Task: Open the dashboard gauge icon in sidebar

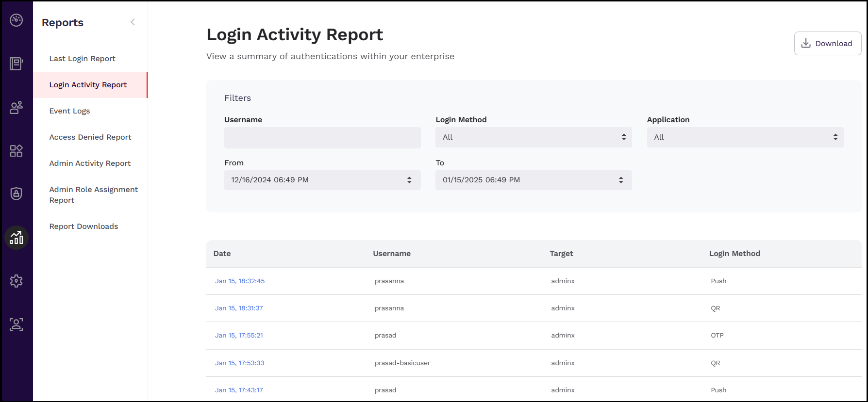Action: [x=17, y=20]
